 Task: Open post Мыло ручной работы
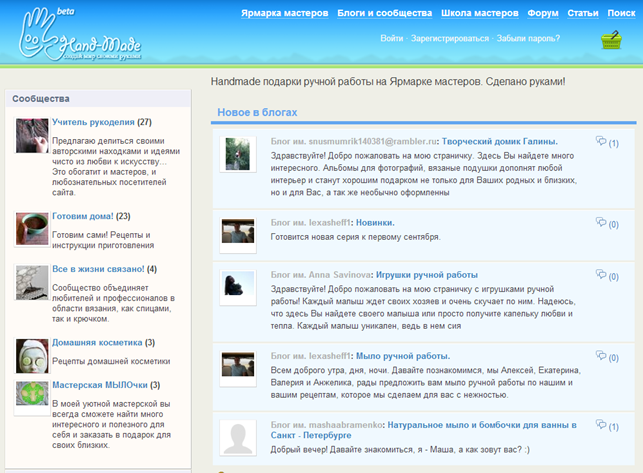403,356
